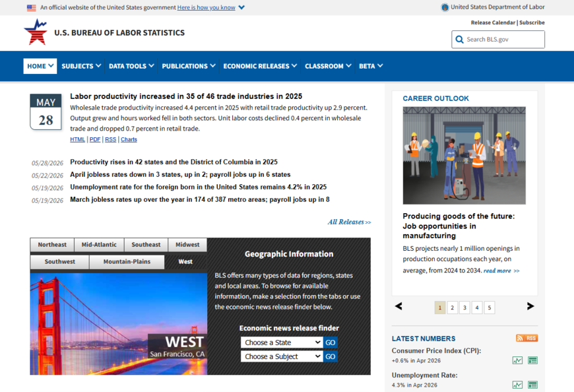Open the HTML link for productivity release
574x392 pixels.
[77, 139]
